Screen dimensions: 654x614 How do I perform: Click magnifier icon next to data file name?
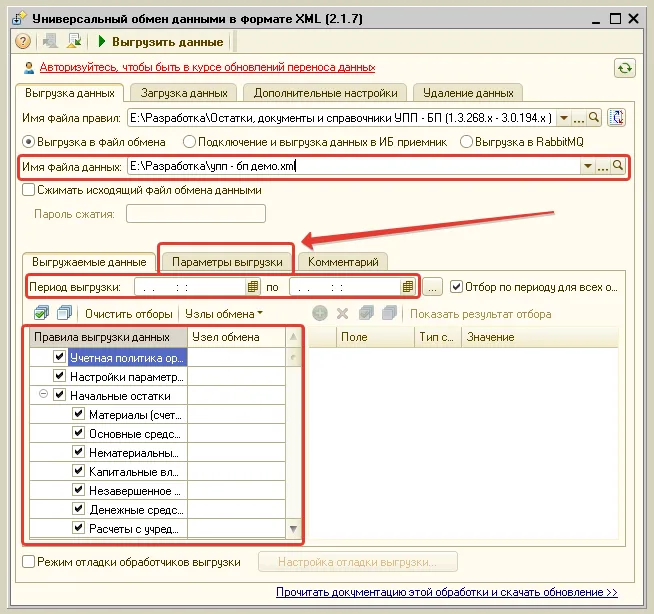click(x=618, y=167)
